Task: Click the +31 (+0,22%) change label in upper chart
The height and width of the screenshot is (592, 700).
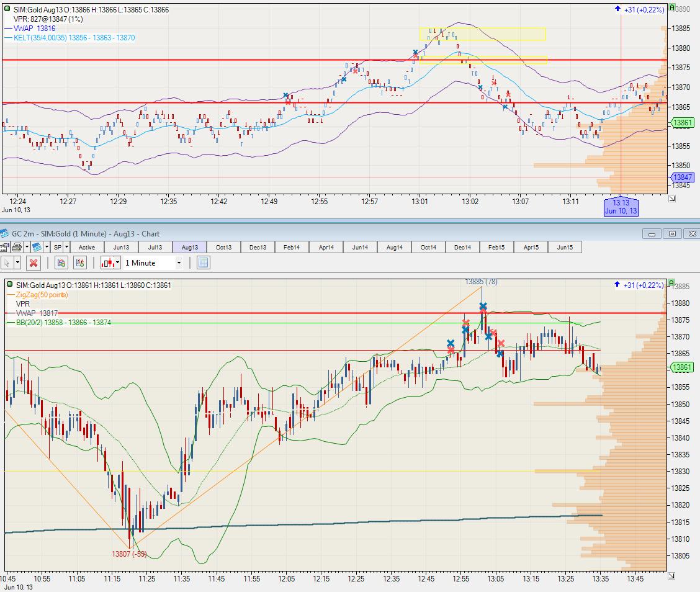Action: (644, 9)
